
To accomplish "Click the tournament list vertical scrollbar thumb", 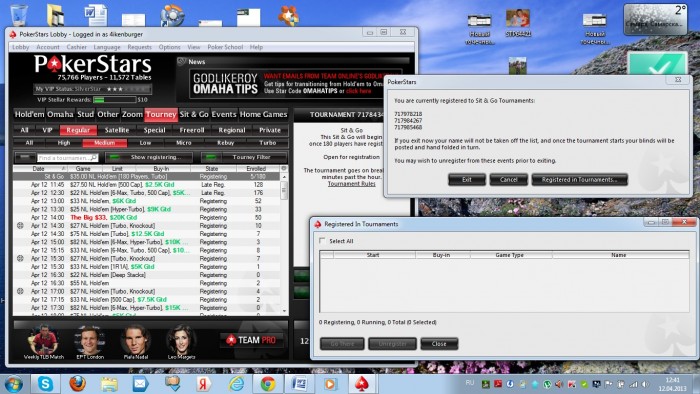I will [x=284, y=190].
